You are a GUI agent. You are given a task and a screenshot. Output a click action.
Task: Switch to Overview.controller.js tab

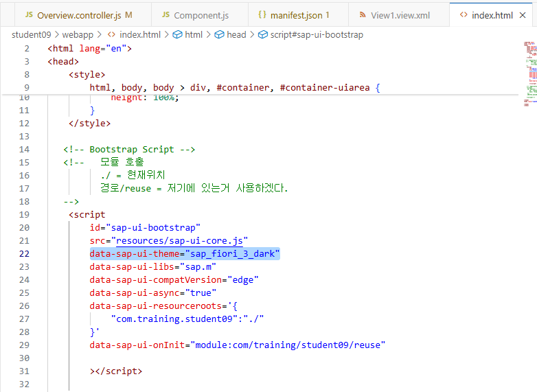(x=83, y=15)
